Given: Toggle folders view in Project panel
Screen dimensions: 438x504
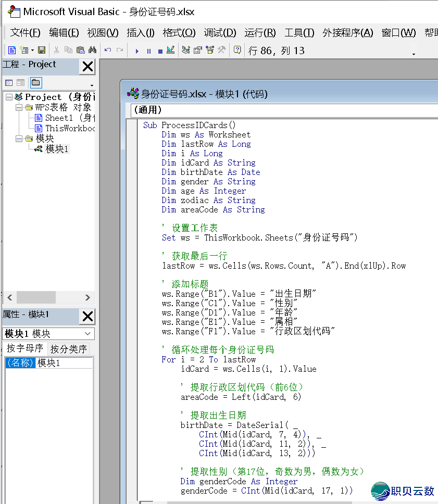Looking at the screenshot, I should click(x=35, y=83).
